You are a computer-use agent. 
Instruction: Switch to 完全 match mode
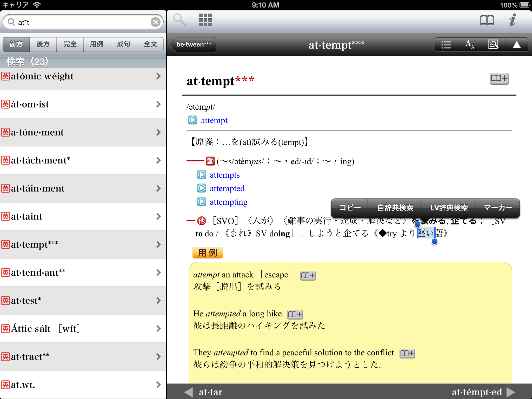point(70,44)
